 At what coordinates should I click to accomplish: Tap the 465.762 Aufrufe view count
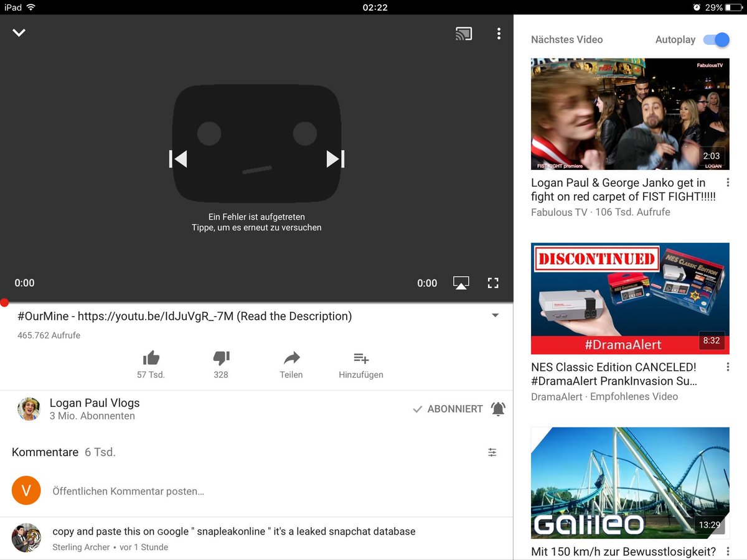49,335
